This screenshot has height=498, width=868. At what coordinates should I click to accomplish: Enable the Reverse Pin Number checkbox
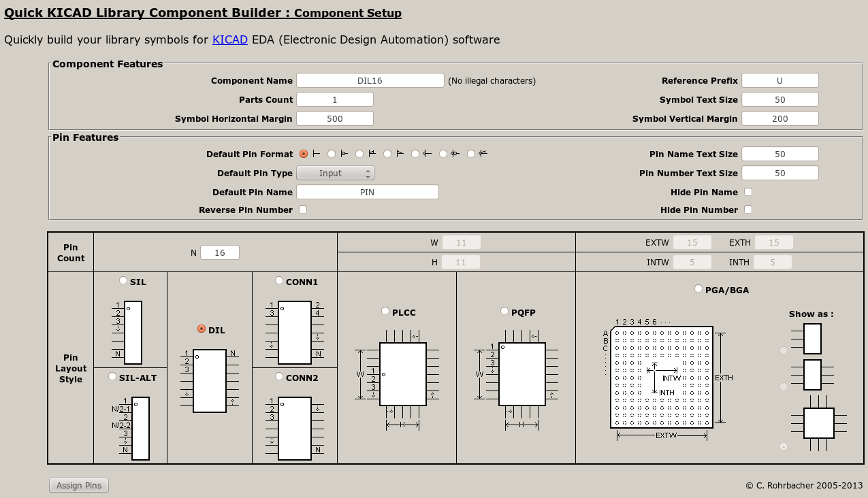pyautogui.click(x=303, y=210)
